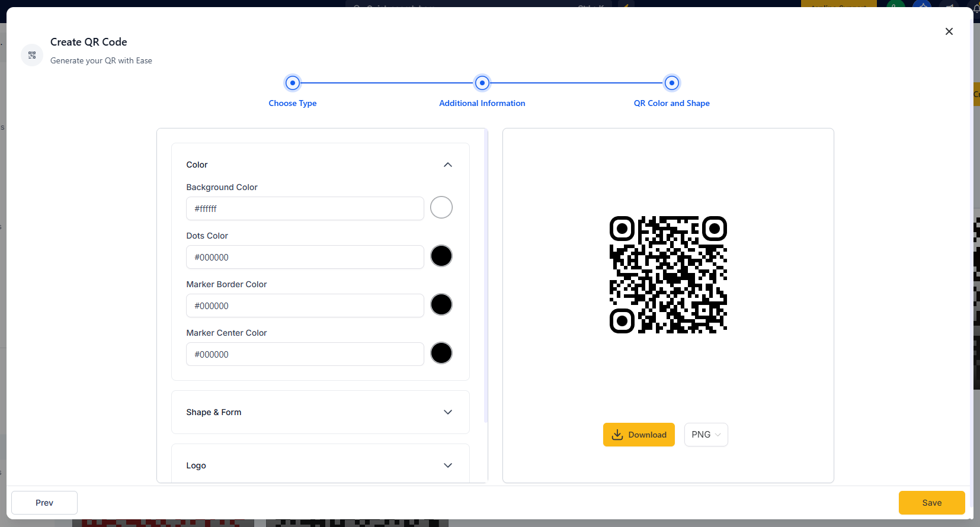
Task: Open the Marker Border Color swatch
Action: pyautogui.click(x=441, y=304)
